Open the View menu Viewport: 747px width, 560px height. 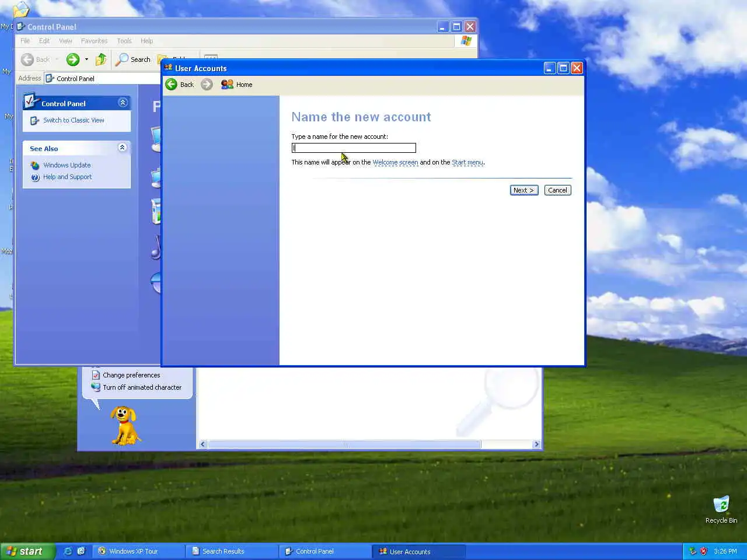65,41
